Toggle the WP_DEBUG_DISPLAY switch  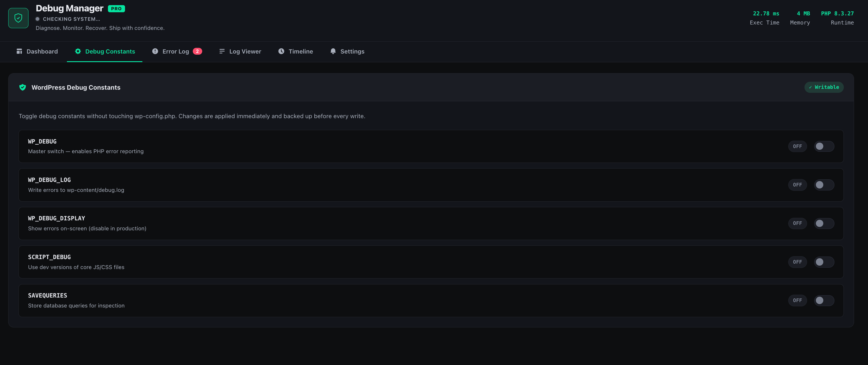click(824, 223)
